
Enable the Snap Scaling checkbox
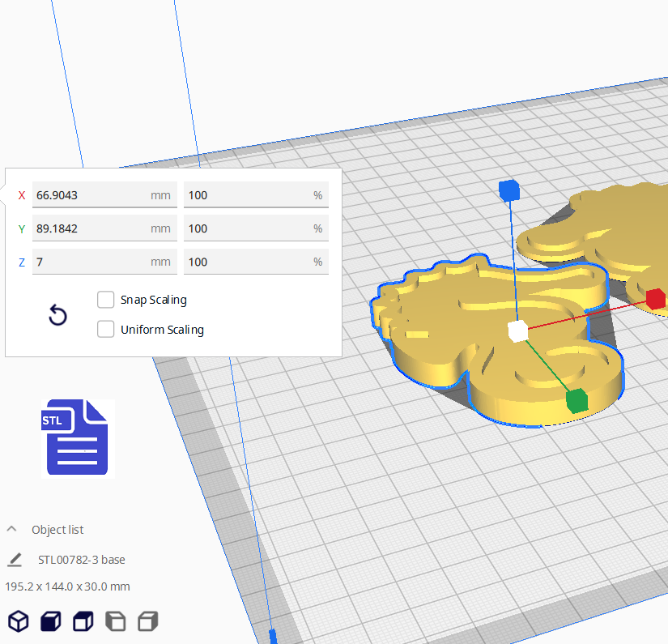(x=105, y=300)
